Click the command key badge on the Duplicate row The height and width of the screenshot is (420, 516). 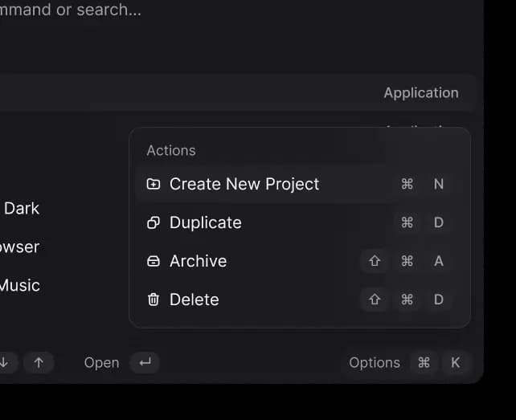pos(407,222)
